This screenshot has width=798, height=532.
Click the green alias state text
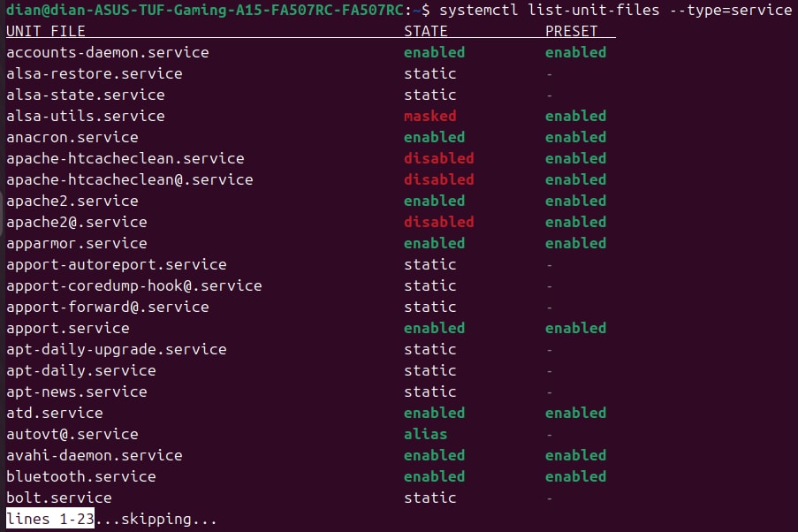[425, 434]
